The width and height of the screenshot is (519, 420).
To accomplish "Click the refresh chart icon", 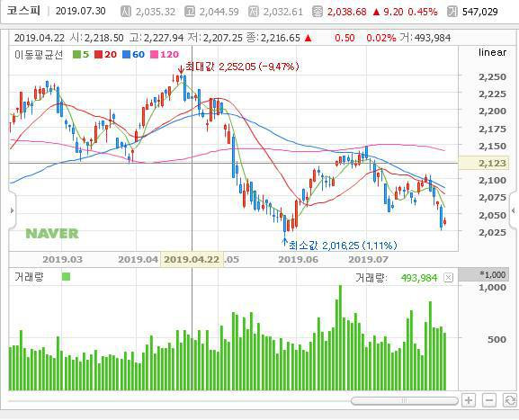I will coord(509,400).
